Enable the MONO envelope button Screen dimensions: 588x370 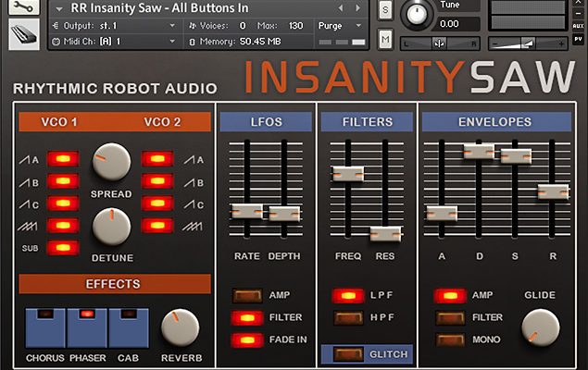point(450,339)
